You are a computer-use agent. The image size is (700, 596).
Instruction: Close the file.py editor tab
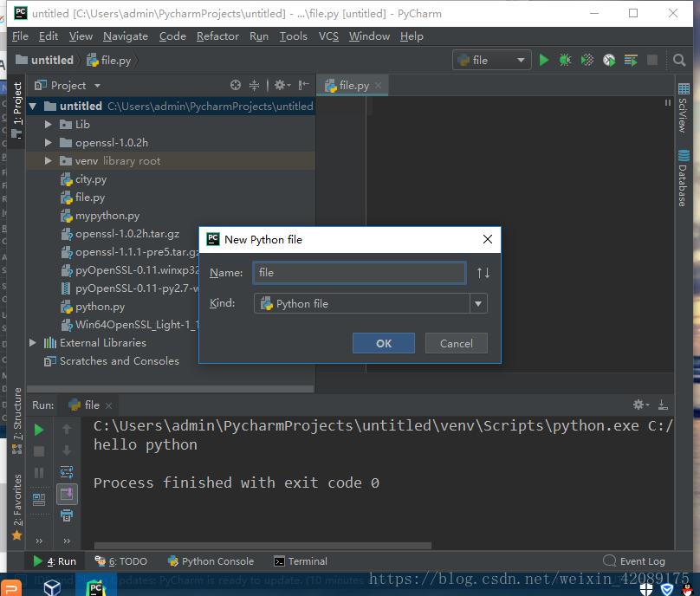tap(378, 85)
